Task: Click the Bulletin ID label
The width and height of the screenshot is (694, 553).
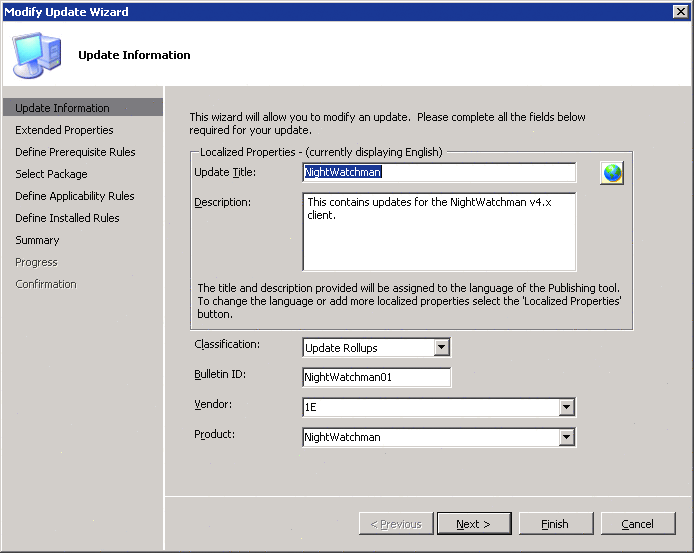Action: coord(220,374)
